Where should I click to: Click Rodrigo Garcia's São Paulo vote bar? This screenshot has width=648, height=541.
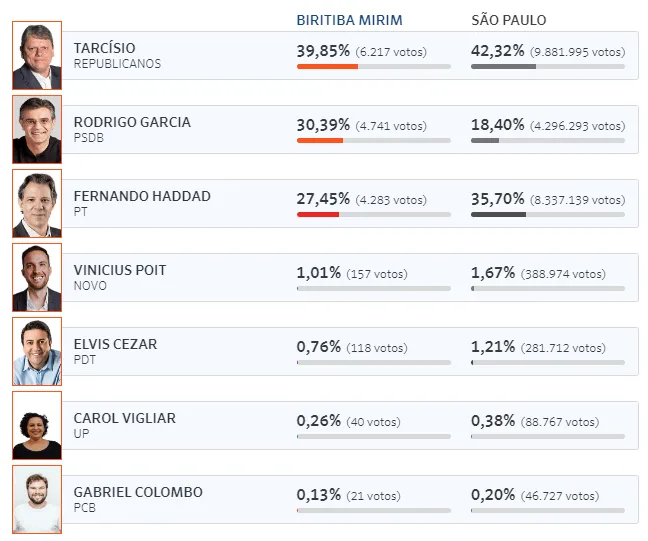tap(485, 141)
